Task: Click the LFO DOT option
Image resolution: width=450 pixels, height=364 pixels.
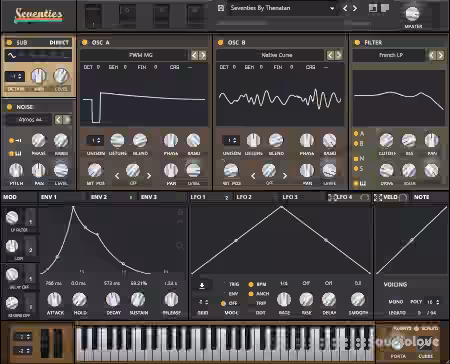Action: click(x=260, y=313)
